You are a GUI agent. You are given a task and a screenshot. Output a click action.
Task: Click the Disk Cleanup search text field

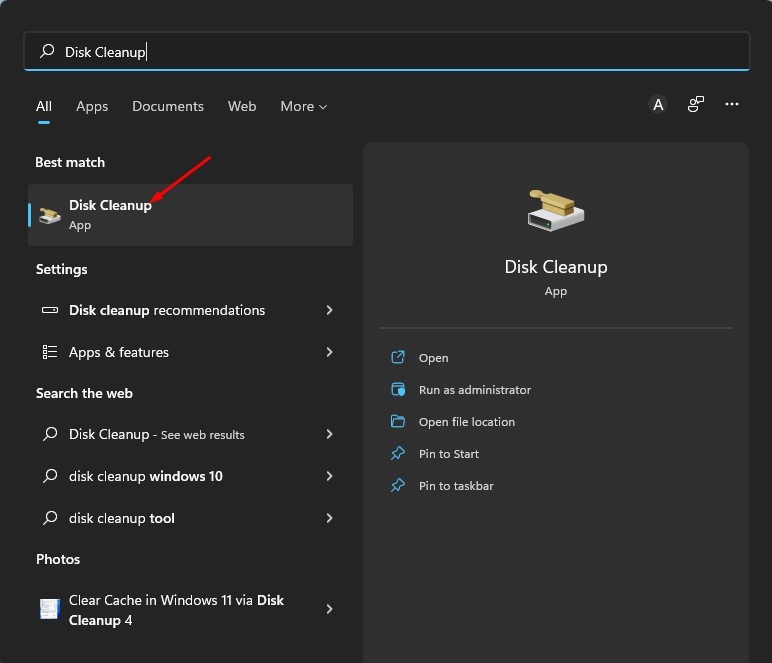[400, 52]
